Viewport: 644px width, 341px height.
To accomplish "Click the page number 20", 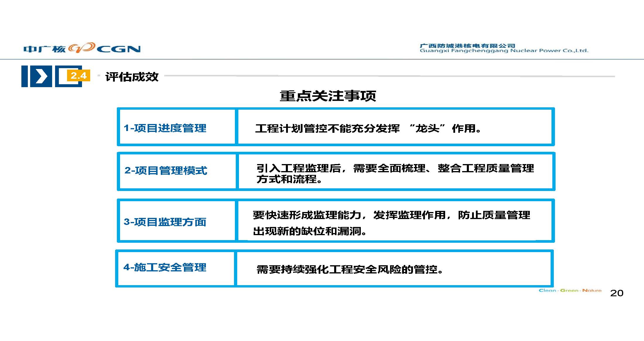I will pyautogui.click(x=616, y=293).
